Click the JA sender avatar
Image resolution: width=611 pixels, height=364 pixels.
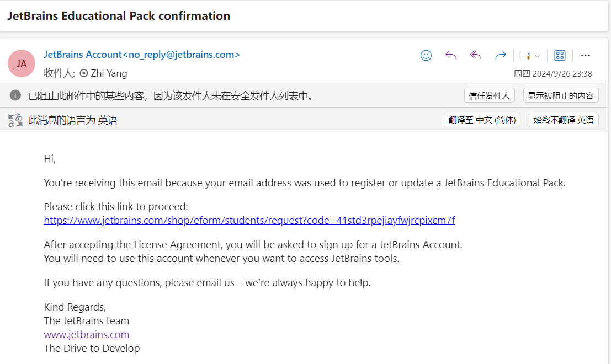point(22,63)
